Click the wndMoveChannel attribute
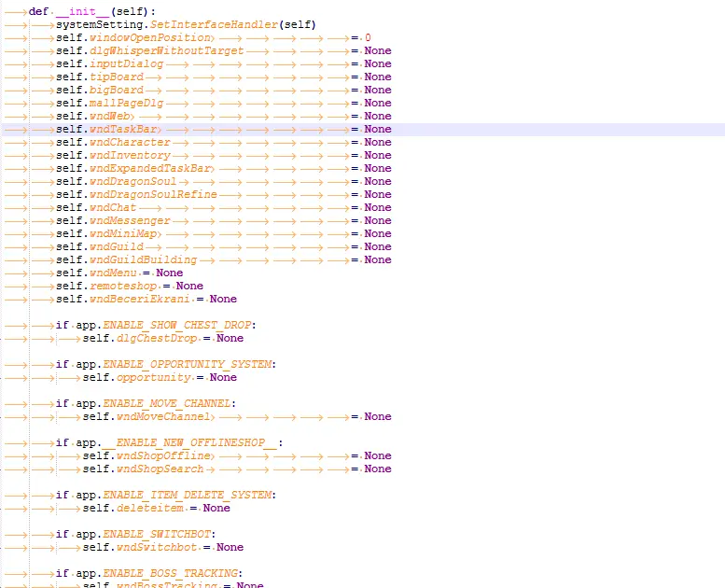The image size is (725, 588). [x=163, y=416]
